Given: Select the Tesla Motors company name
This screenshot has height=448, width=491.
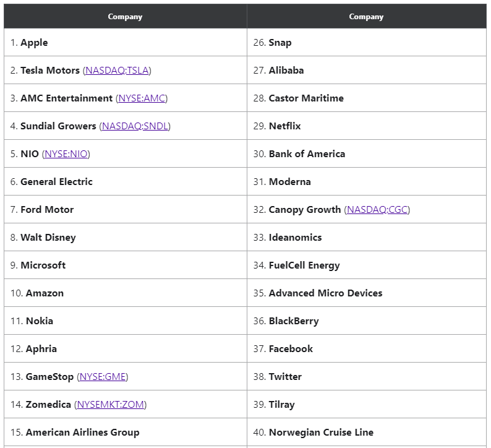Looking at the screenshot, I should (50, 71).
